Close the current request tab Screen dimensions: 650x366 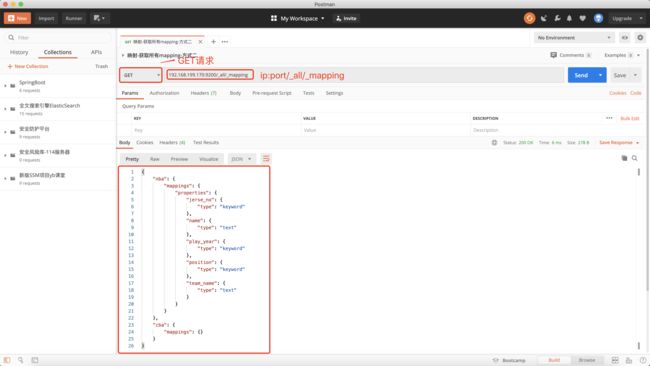(201, 42)
